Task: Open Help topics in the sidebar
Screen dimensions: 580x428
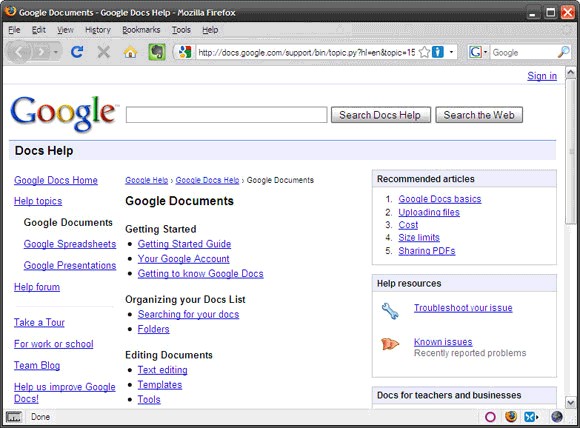Action: pos(38,201)
